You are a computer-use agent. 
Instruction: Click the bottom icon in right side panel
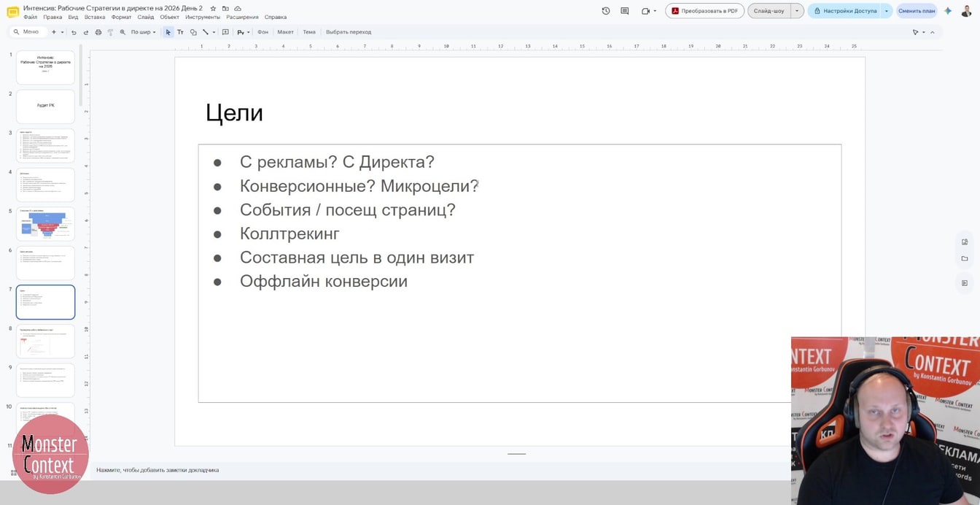(x=965, y=282)
